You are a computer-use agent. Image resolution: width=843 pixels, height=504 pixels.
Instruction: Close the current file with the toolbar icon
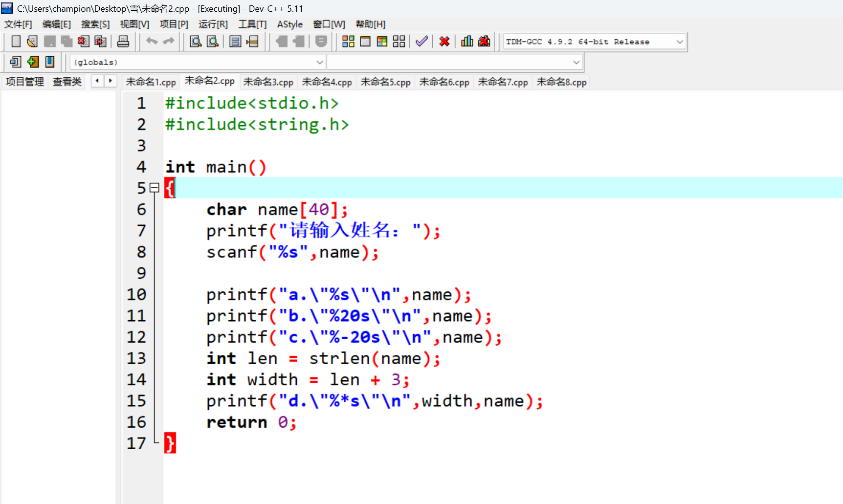[x=83, y=42]
